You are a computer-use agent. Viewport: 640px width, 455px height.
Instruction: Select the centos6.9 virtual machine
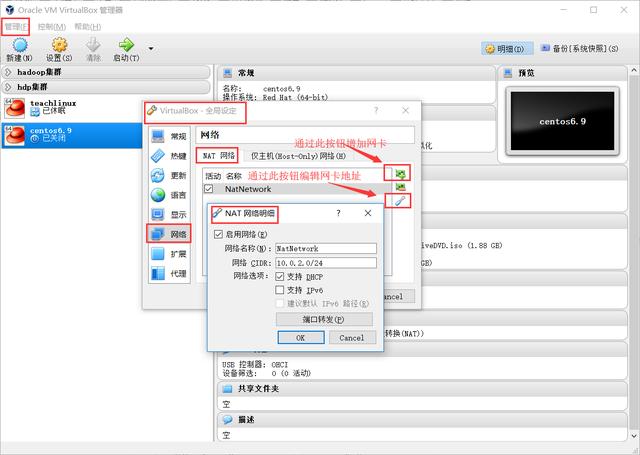click(71, 135)
